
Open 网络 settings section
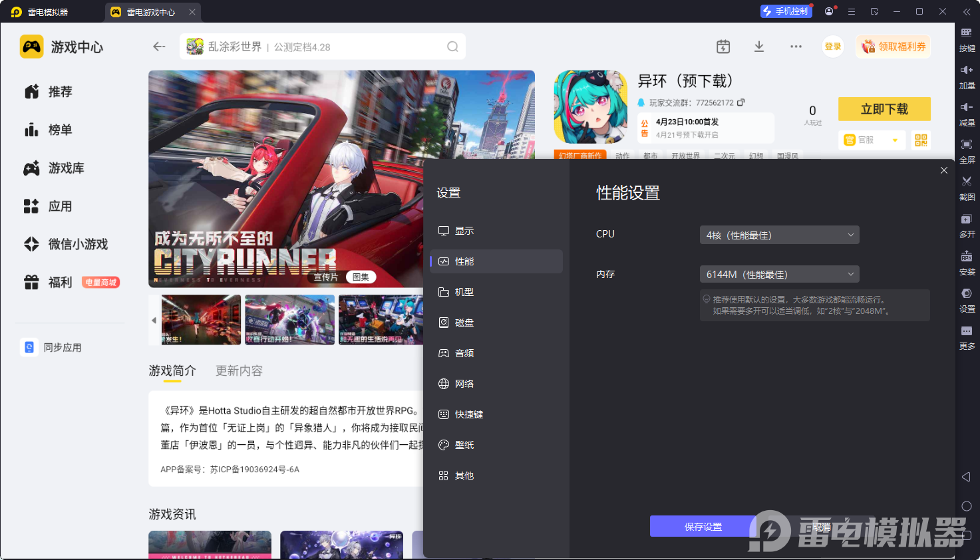click(x=496, y=384)
